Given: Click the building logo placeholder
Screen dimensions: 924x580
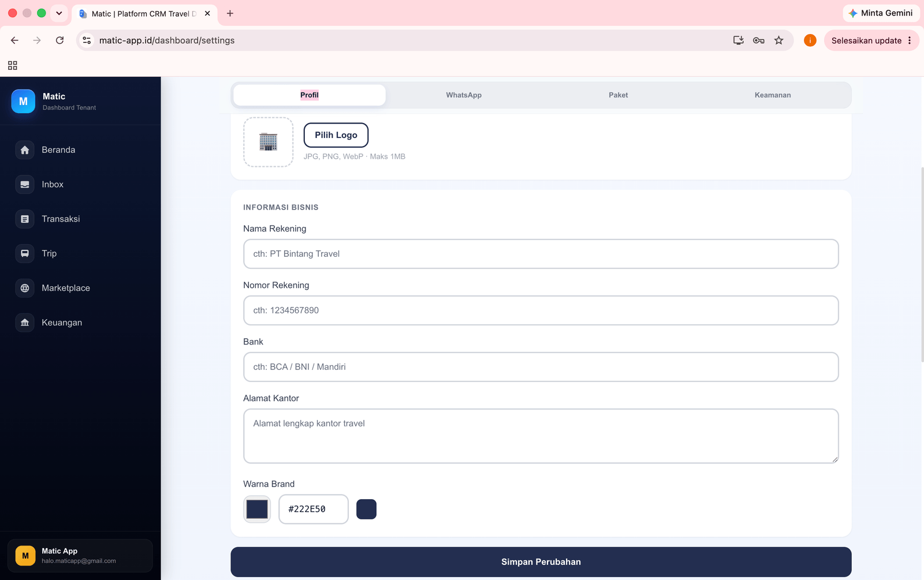Looking at the screenshot, I should tap(268, 142).
